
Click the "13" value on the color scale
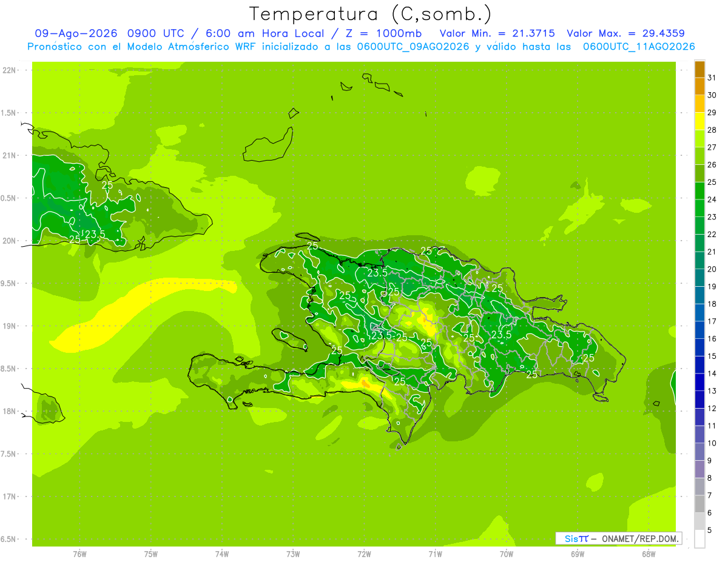[x=712, y=391]
